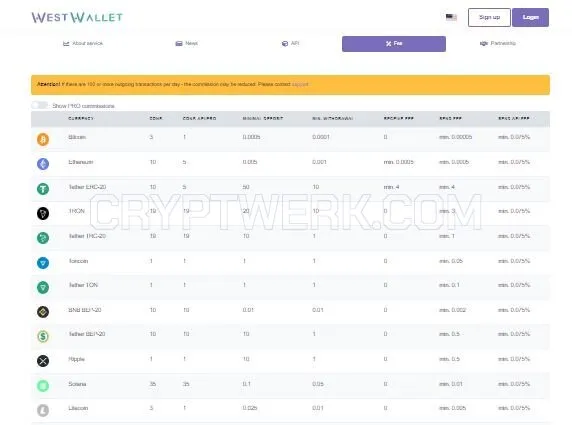Click the Ripple coin icon

click(x=43, y=361)
